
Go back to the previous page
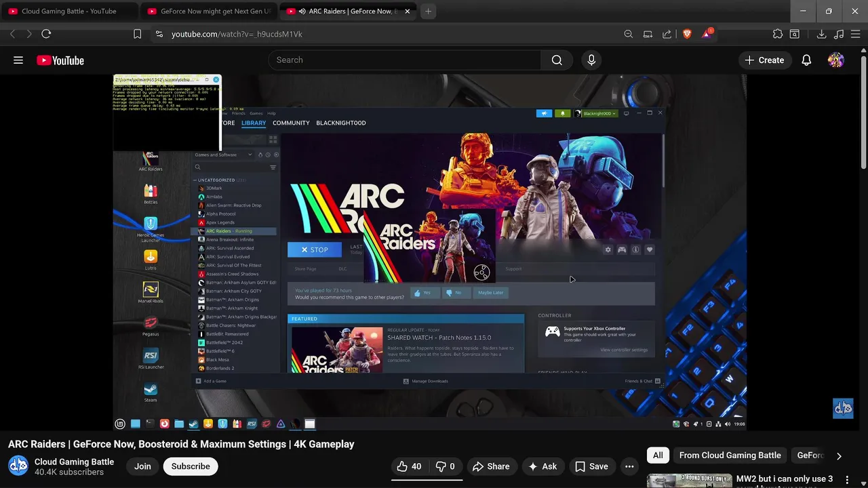(x=13, y=34)
